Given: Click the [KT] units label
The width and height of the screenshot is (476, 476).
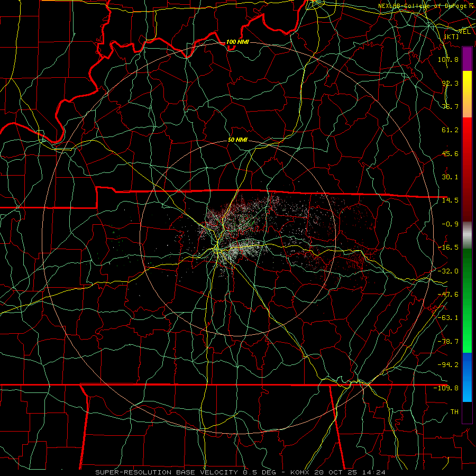Looking at the screenshot, I should point(452,36).
